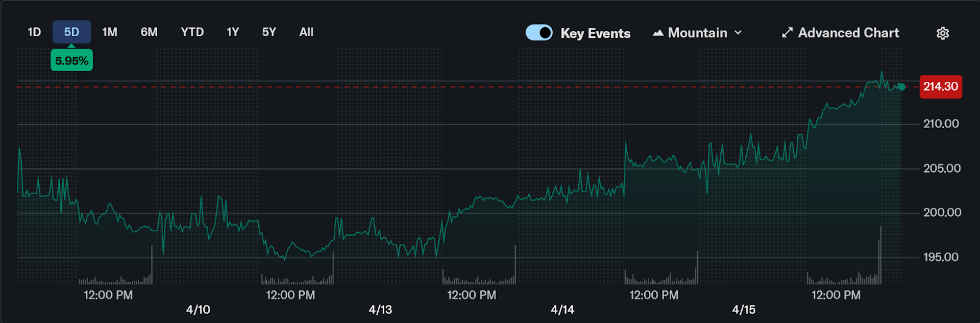This screenshot has width=980, height=323.
Task: Click the 5.95% change badge
Action: [x=71, y=60]
